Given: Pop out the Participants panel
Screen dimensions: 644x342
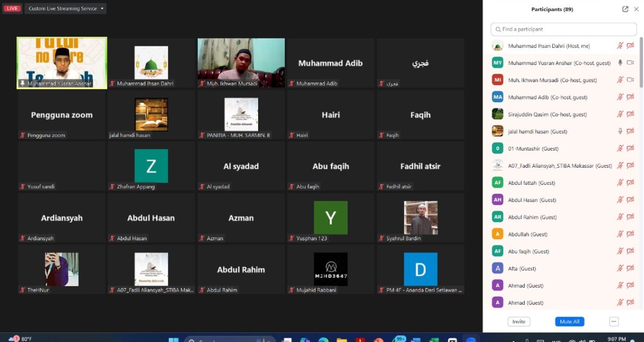Looking at the screenshot, I should 625,9.
